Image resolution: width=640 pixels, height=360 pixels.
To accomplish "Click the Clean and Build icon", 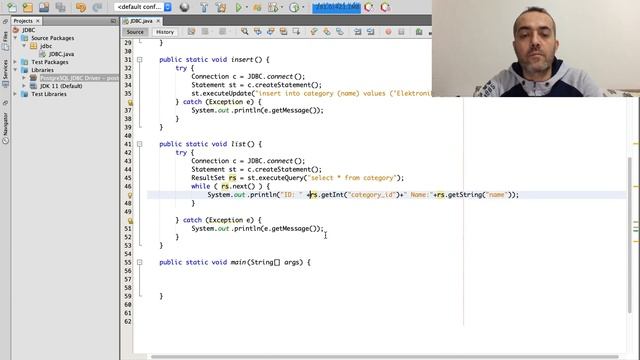I will 221,7.
